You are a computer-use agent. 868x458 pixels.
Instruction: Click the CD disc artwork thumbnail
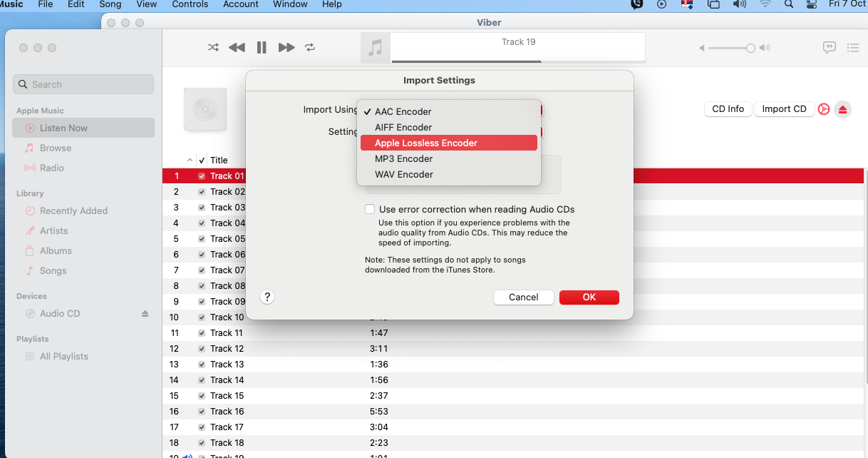[205, 109]
